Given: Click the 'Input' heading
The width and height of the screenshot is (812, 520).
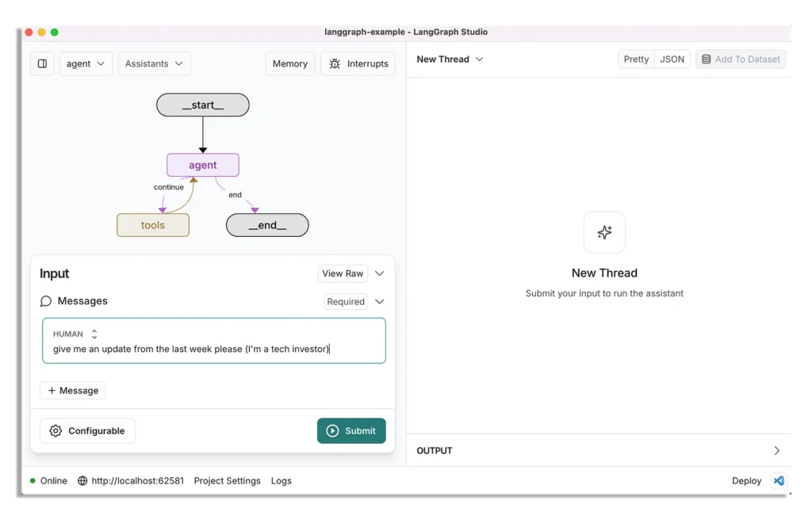Looking at the screenshot, I should pyautogui.click(x=55, y=273).
